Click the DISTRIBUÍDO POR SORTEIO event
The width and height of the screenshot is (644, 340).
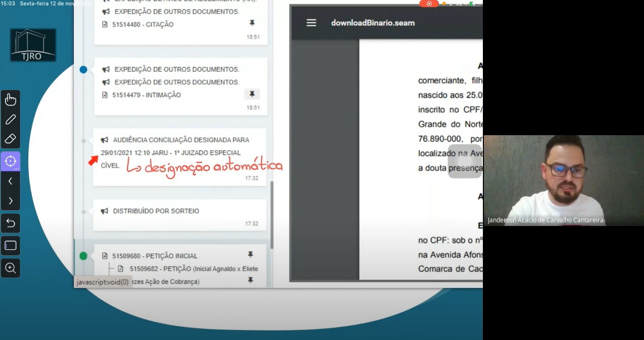pos(156,211)
